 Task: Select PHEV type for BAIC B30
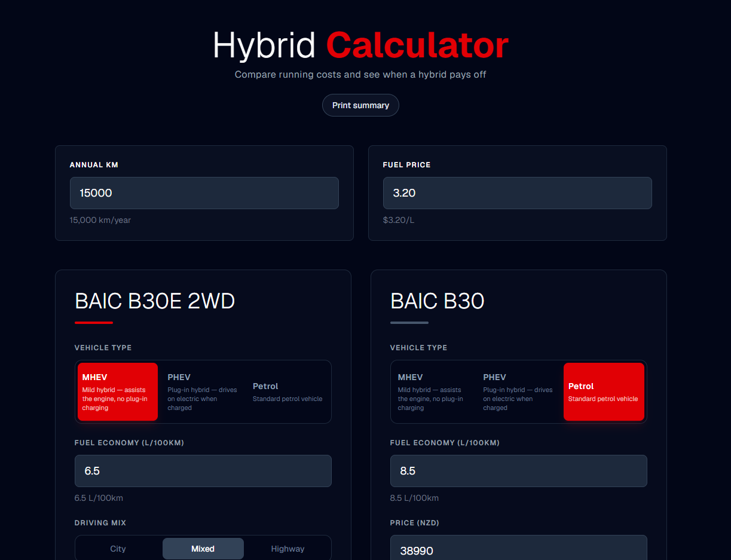[519, 391]
